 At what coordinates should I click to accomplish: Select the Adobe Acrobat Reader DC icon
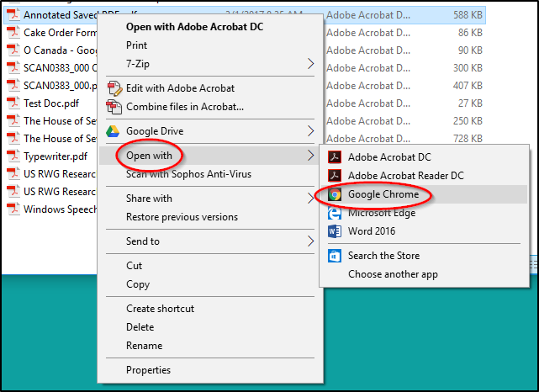coord(334,176)
